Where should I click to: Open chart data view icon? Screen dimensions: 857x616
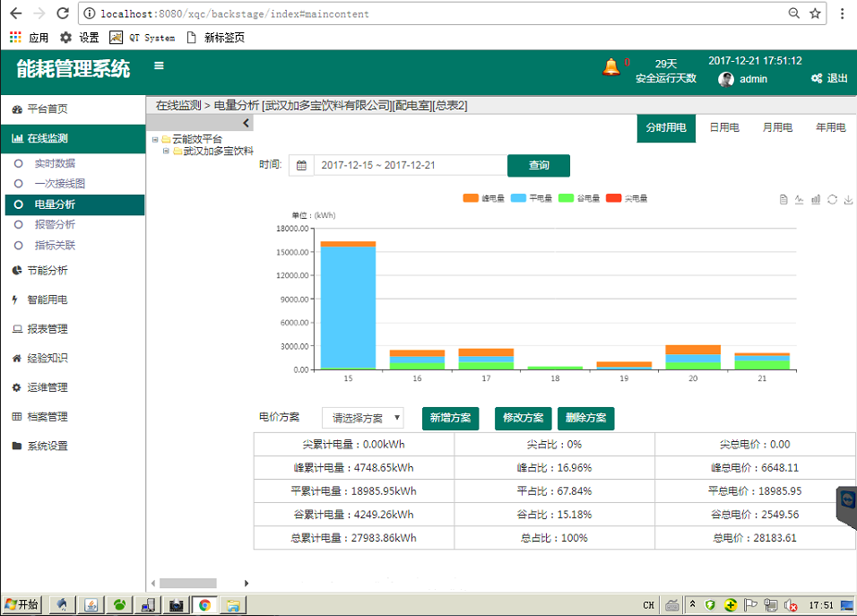click(x=783, y=199)
